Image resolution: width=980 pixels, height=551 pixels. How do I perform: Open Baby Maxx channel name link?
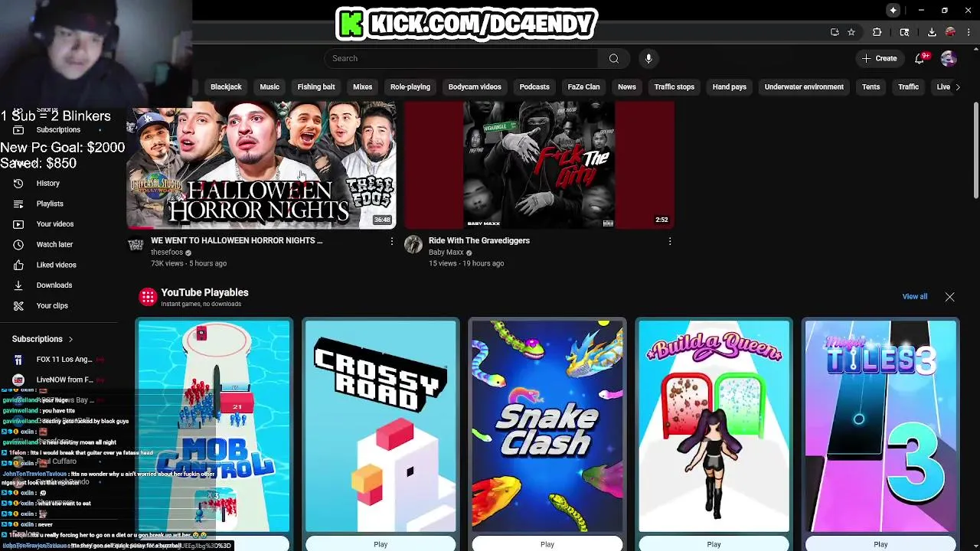click(446, 253)
